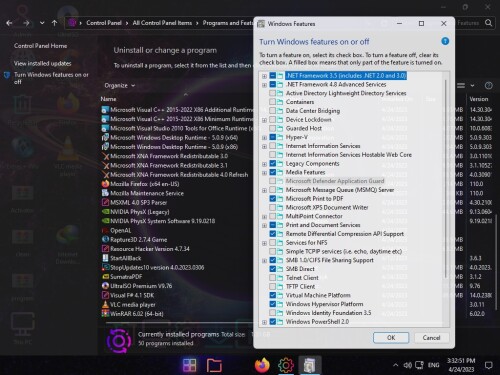Uncheck Microsoft Print to PDF checkbox
Viewport: 500px width, 375px height.
click(x=272, y=199)
